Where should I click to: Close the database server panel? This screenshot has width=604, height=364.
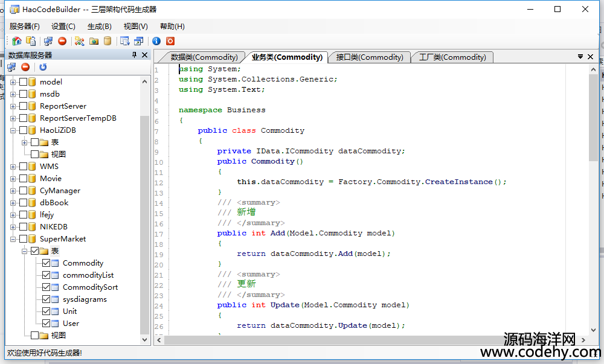click(145, 55)
